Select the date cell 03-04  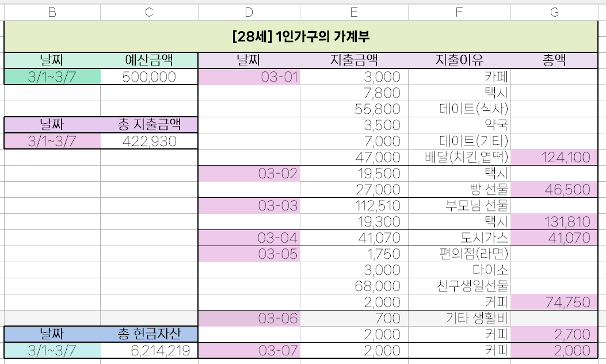pos(249,237)
